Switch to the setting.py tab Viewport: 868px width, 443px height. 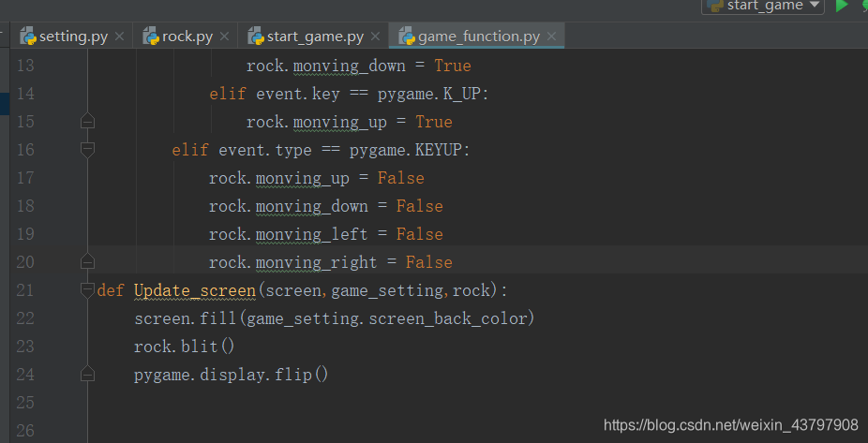71,37
